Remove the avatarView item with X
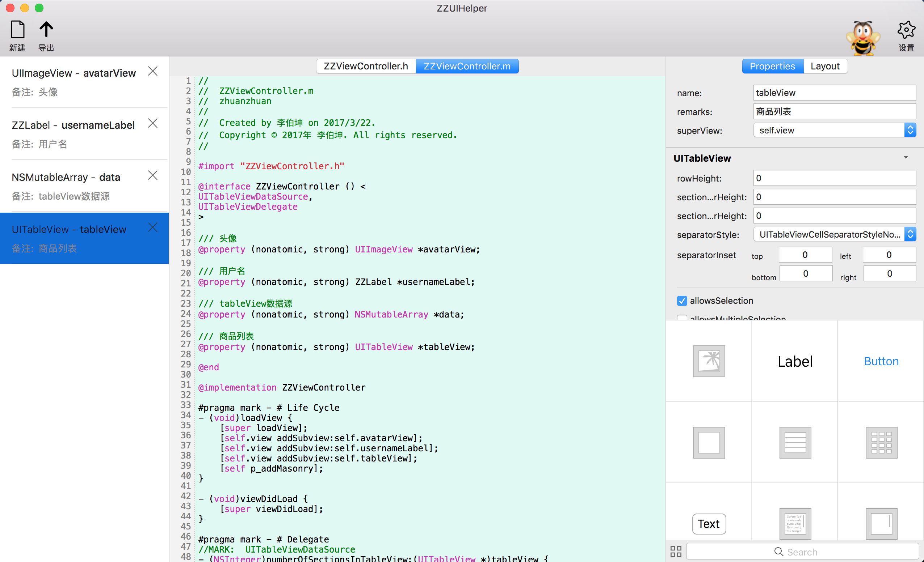This screenshot has width=924, height=562. click(x=153, y=71)
